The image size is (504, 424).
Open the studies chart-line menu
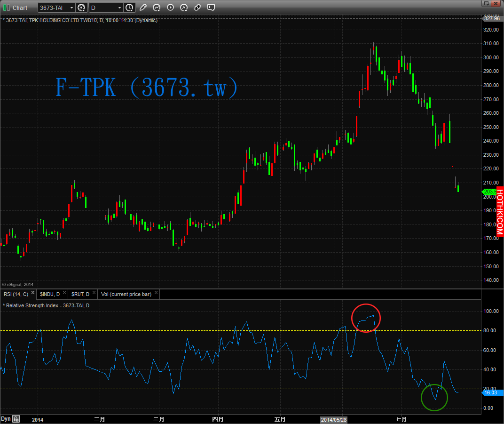pos(157,8)
